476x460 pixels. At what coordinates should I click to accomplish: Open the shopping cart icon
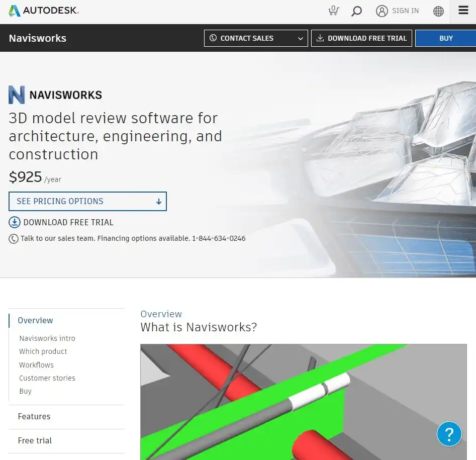click(334, 11)
